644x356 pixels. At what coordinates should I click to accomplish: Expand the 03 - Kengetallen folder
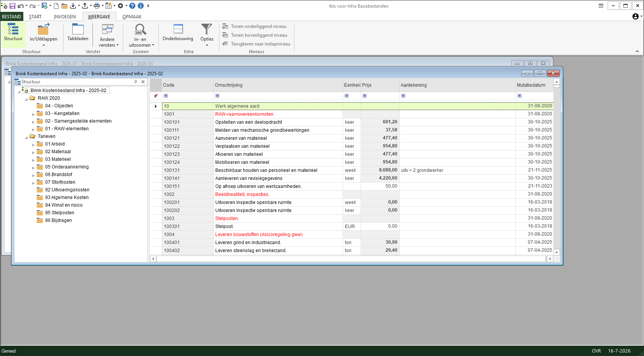point(33,114)
